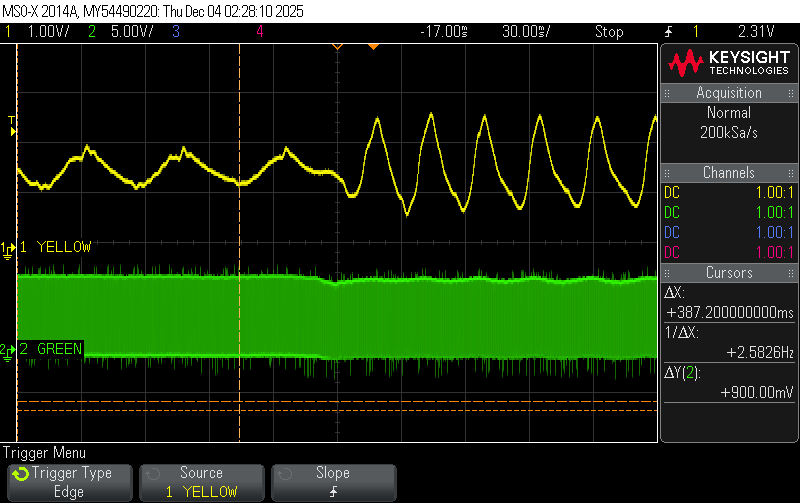The width and height of the screenshot is (800, 503).
Task: Select the trigger Slope softkey
Action: 334,482
